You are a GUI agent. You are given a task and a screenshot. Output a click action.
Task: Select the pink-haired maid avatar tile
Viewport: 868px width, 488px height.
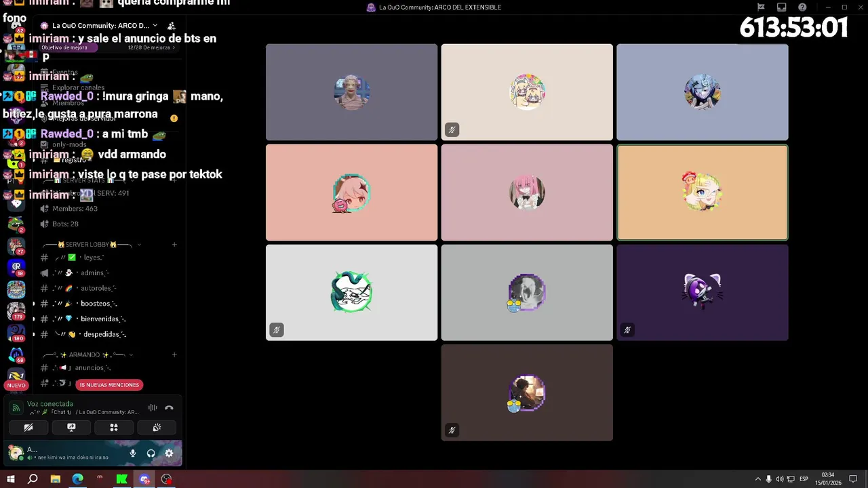[527, 192]
